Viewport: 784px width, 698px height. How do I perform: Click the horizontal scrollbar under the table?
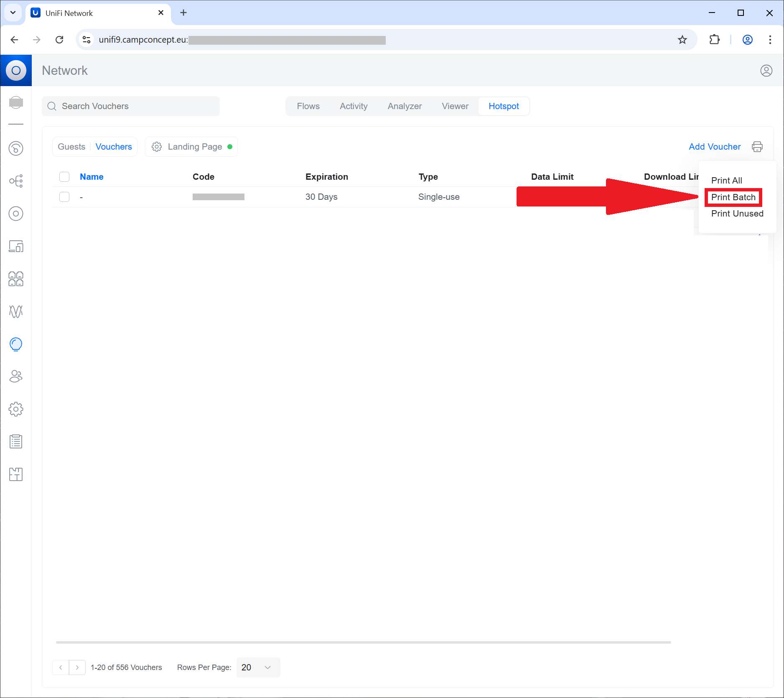(363, 642)
